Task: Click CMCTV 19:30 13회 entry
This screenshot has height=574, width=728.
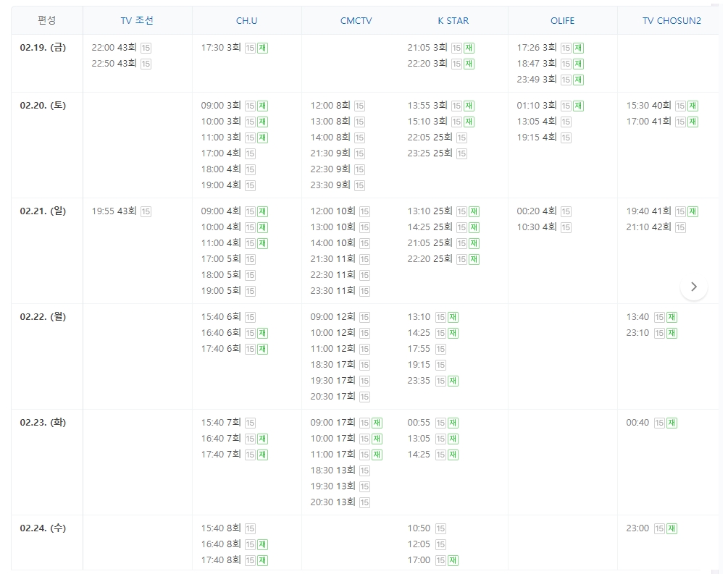Action: [333, 486]
